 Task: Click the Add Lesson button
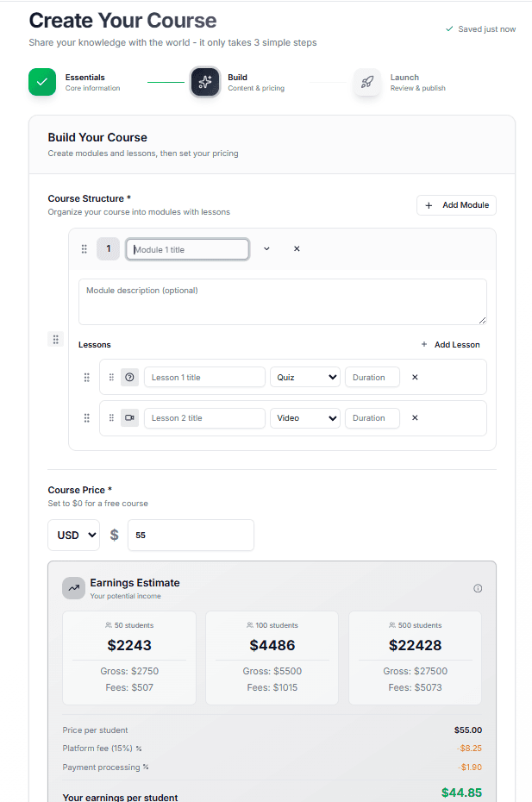[450, 345]
